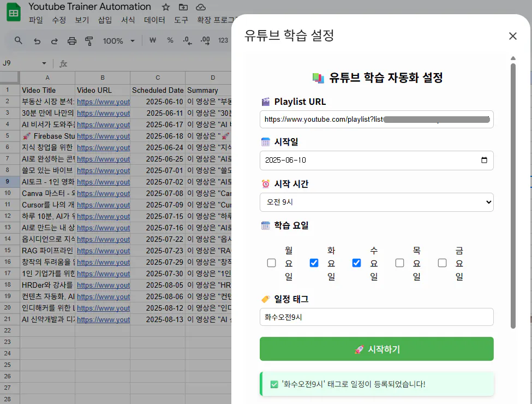Screen dimensions: 532x404
Task: Open the video link in row 10 Canva
Action: (103, 193)
